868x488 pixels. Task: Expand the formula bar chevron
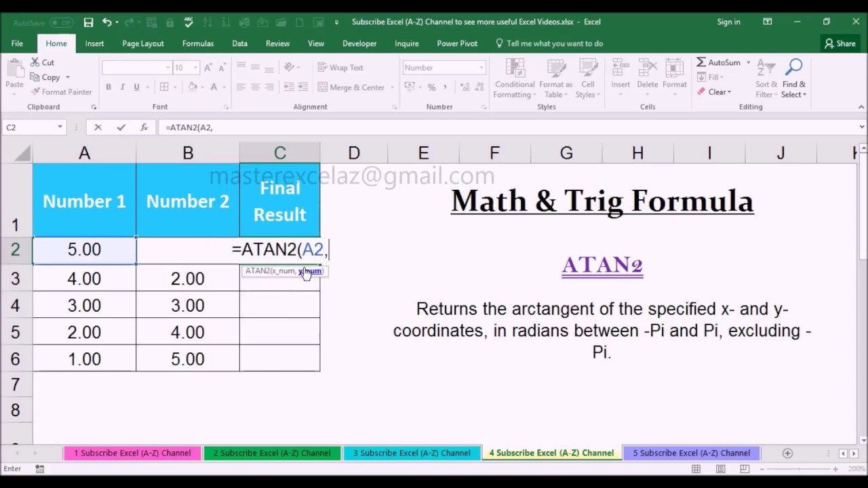pos(862,127)
